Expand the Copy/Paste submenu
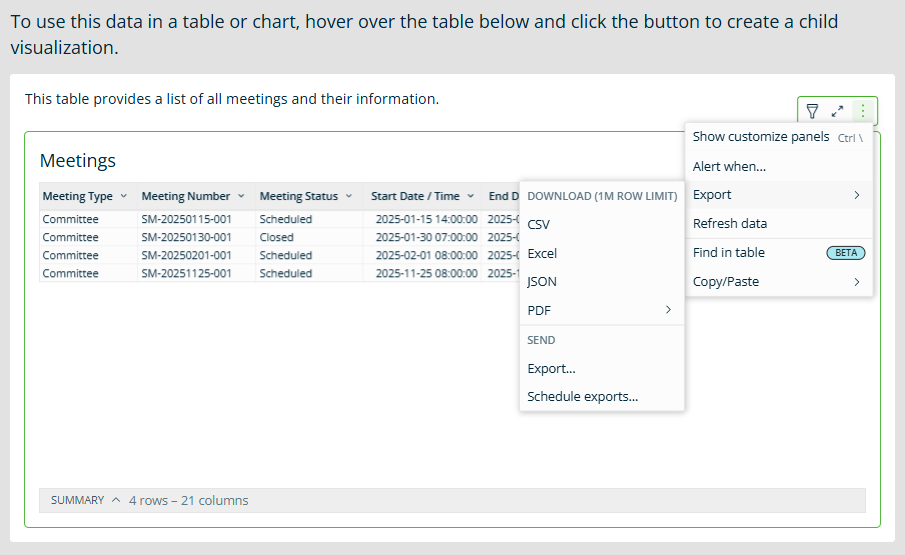This screenshot has width=905, height=555. [777, 282]
